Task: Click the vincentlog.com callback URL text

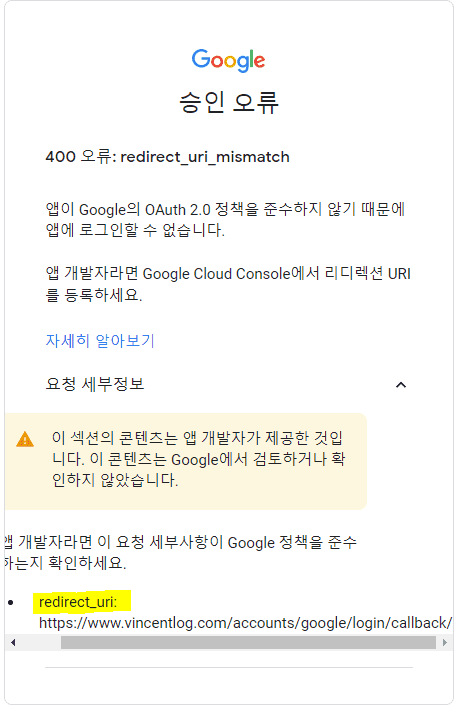Action: 246,623
